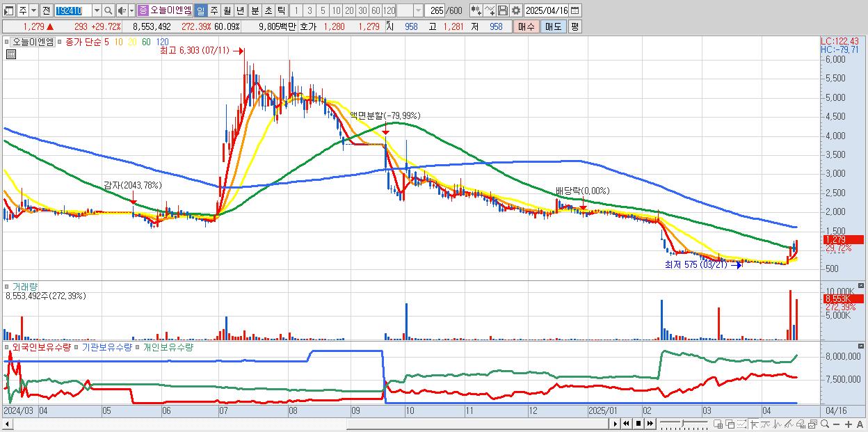Click the 120 moving average legend
The image size is (868, 432).
162,42
